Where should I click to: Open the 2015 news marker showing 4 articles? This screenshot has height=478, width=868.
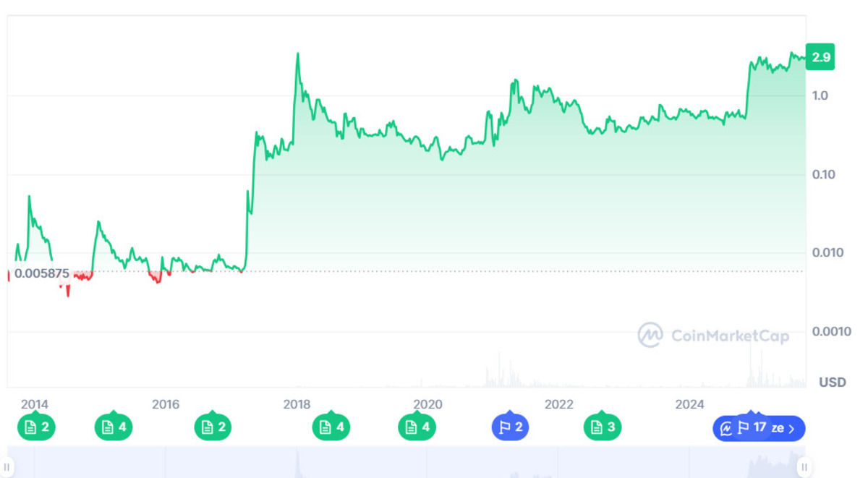coord(114,427)
